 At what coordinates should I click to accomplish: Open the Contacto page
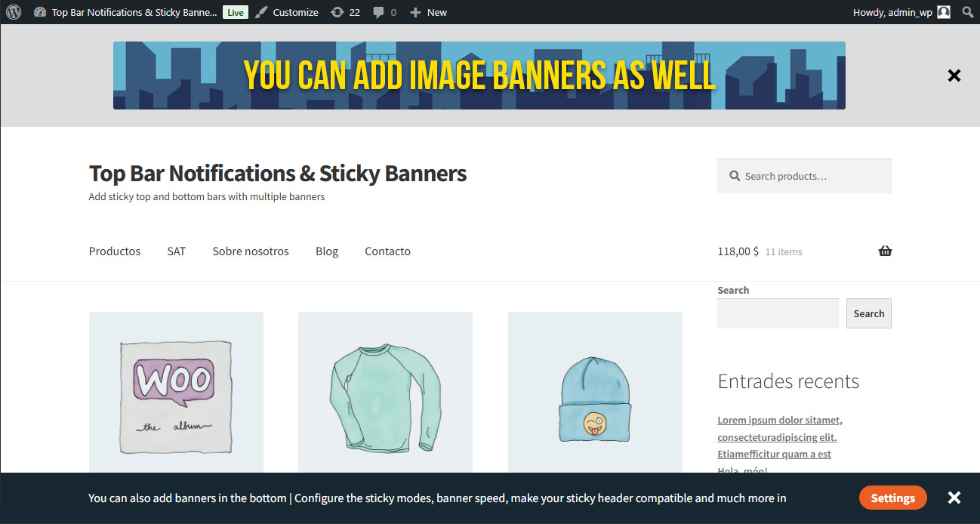tap(388, 251)
